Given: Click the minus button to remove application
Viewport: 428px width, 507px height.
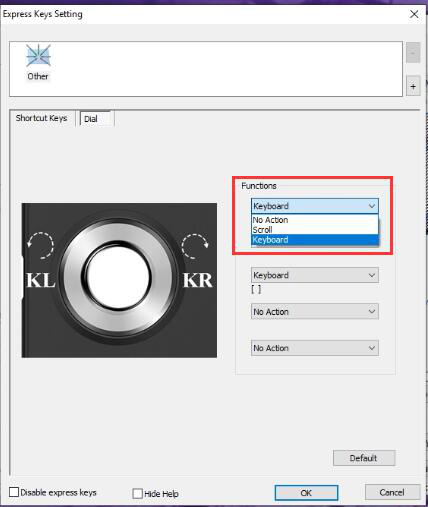Looking at the screenshot, I should (x=413, y=53).
